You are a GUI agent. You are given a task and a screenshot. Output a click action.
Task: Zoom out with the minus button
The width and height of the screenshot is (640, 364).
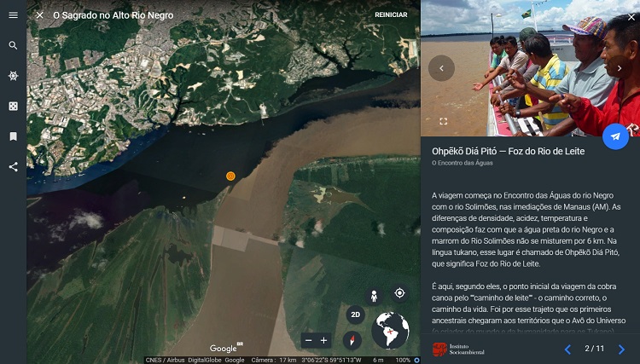pyautogui.click(x=308, y=340)
